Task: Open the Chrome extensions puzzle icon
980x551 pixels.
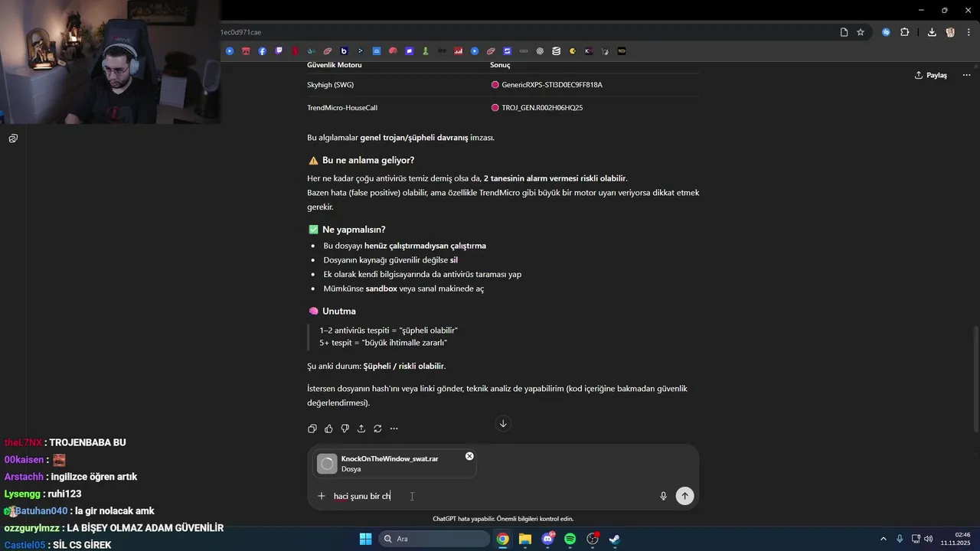Action: tap(905, 32)
